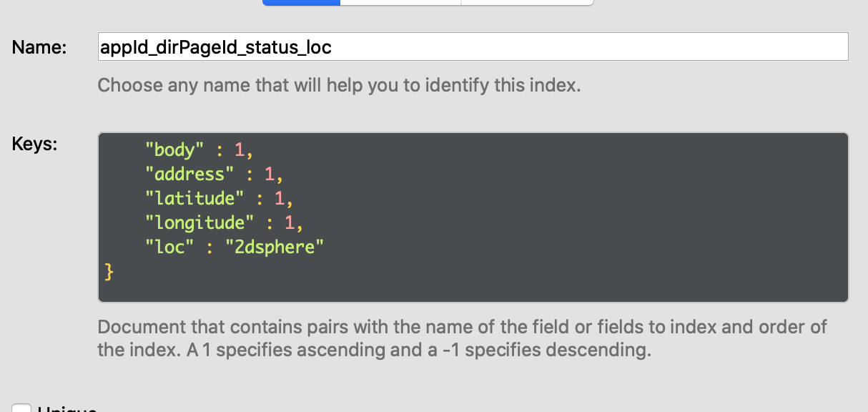Place cursor after the closing brace
868x412 pixels.
click(114, 272)
